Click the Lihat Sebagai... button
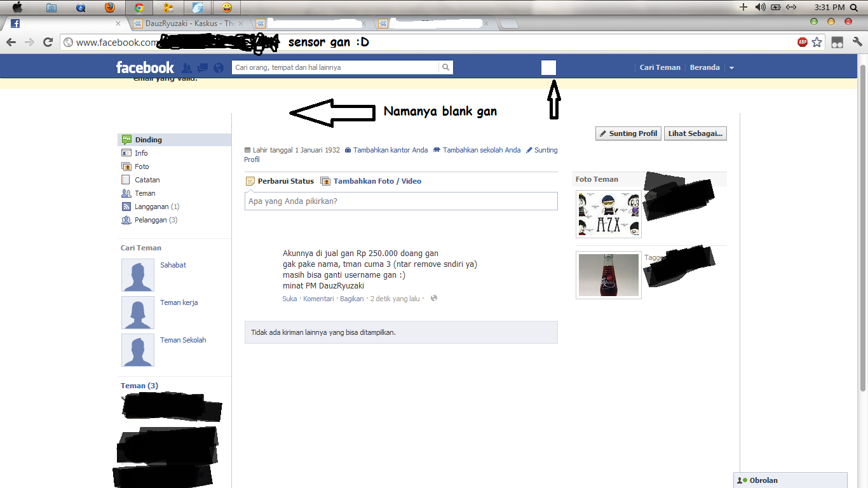 [x=695, y=133]
